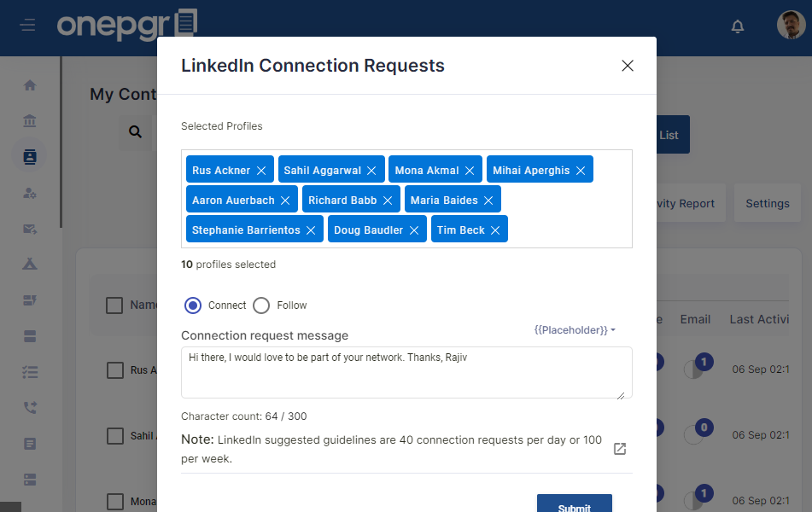Open dashboard cards sidebar icon
Screen dimensions: 812x512
pos(30,300)
